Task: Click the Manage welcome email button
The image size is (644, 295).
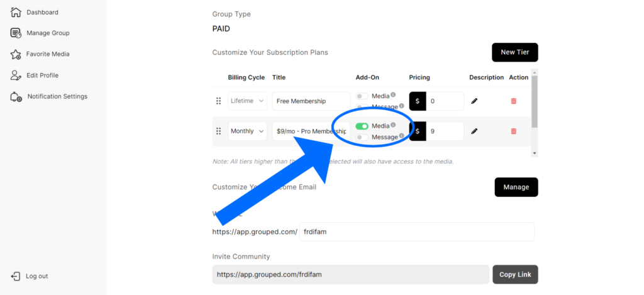Action: 516,187
